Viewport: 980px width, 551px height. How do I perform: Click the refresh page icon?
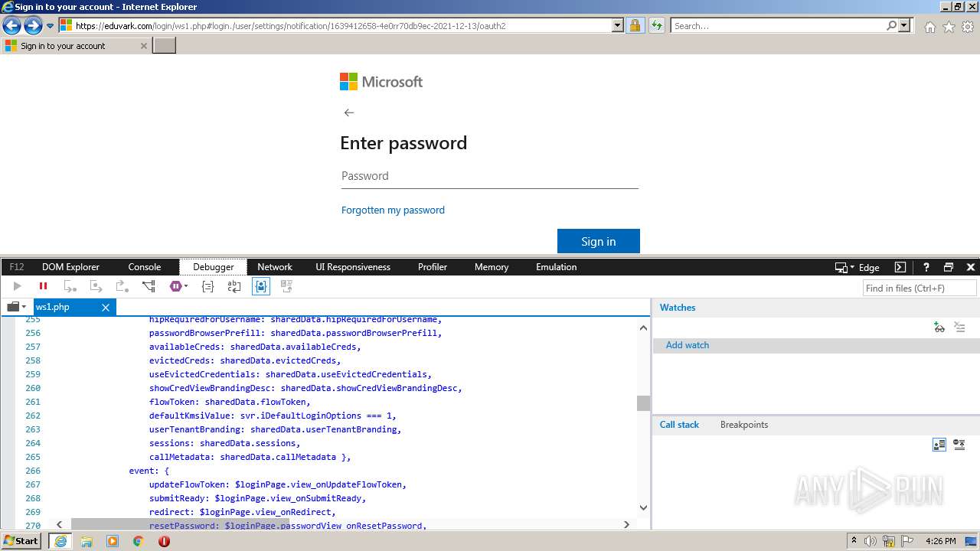coord(656,25)
